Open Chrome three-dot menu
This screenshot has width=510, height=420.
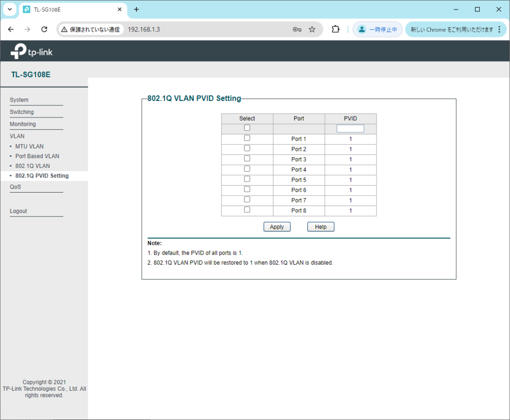coord(500,29)
